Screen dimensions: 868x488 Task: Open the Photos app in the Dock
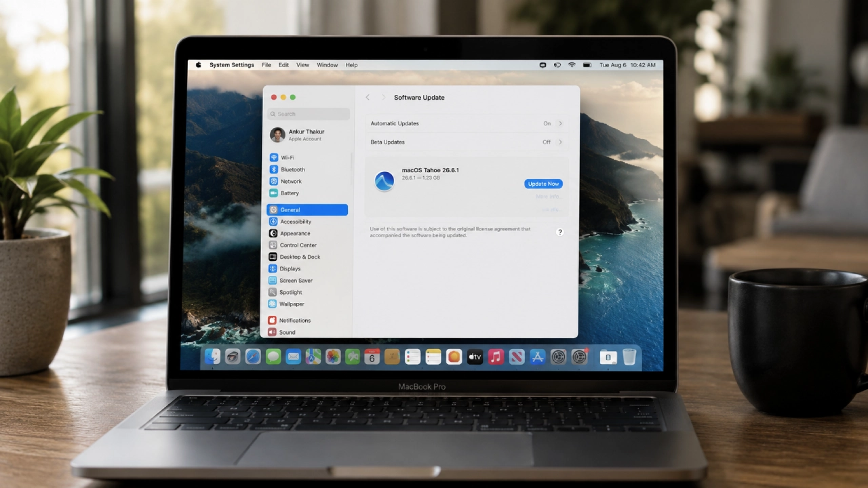pyautogui.click(x=332, y=357)
